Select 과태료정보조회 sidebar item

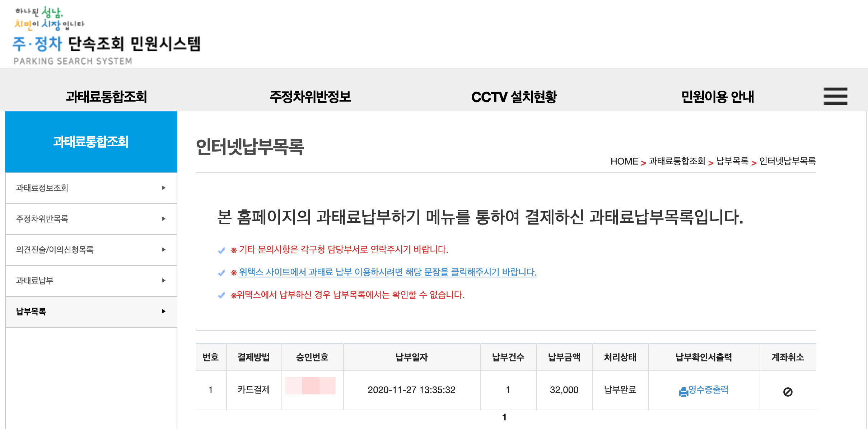[42, 188]
